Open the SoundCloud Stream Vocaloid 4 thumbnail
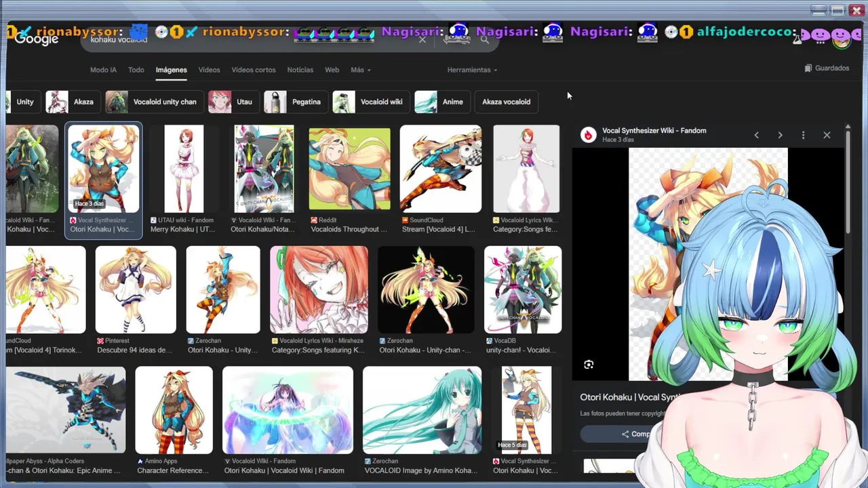The width and height of the screenshot is (868, 488). [441, 169]
